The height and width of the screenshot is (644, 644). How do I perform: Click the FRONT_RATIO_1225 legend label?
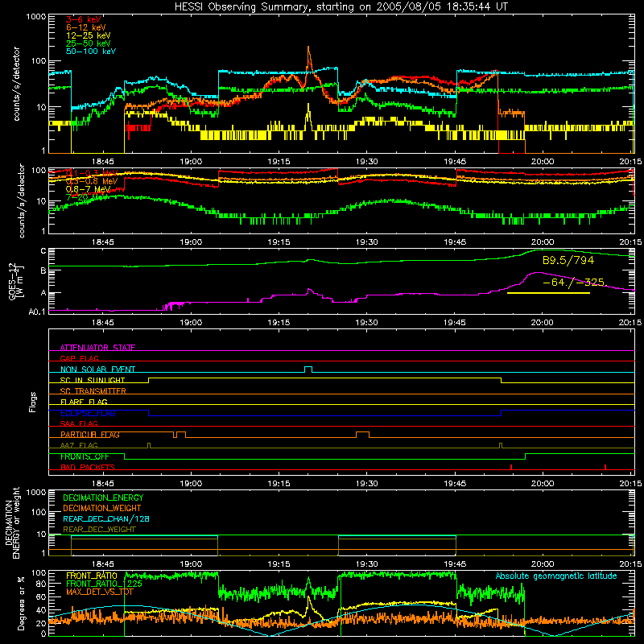tap(104, 584)
